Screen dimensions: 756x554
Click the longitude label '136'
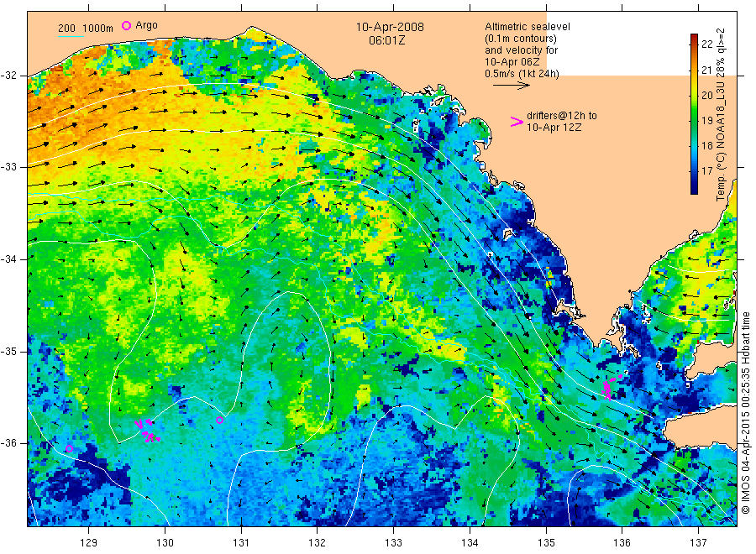(622, 543)
